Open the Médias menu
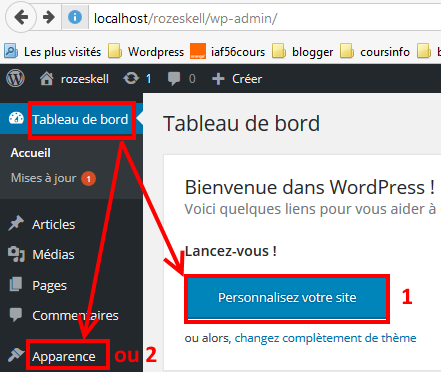 pyautogui.click(x=53, y=254)
